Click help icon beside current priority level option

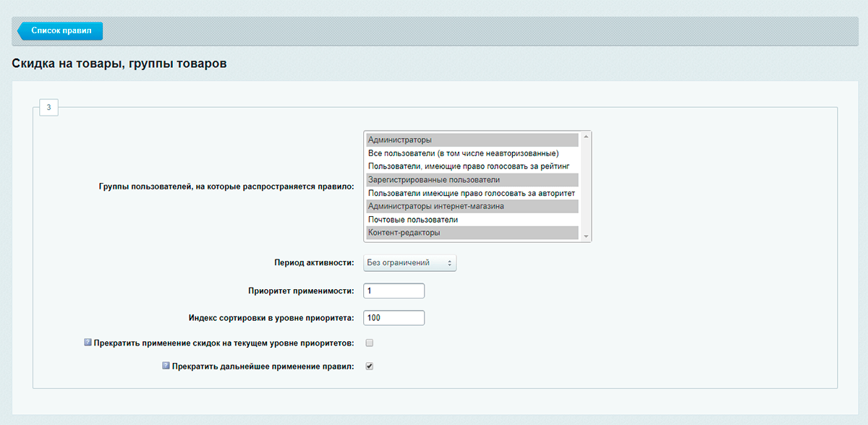[88, 342]
